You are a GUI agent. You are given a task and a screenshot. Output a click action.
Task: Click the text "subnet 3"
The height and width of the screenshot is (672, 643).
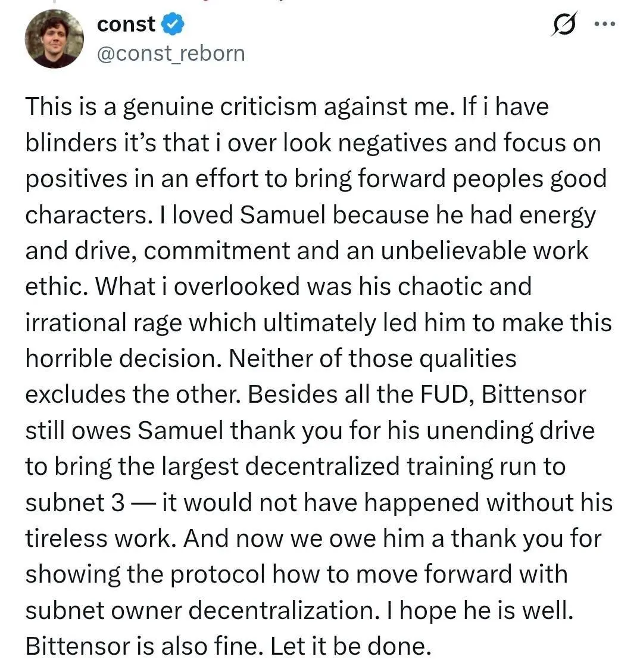[74, 503]
